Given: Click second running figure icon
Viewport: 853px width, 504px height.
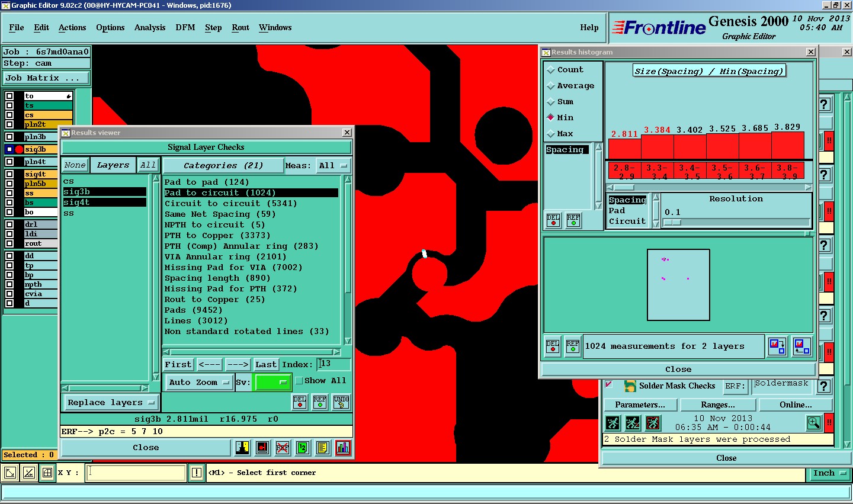Looking at the screenshot, I should pos(633,423).
